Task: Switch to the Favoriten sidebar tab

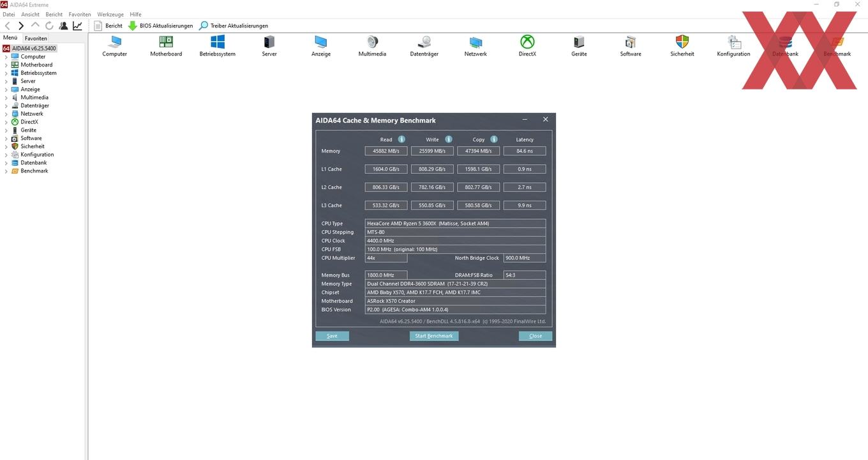Action: (36, 38)
